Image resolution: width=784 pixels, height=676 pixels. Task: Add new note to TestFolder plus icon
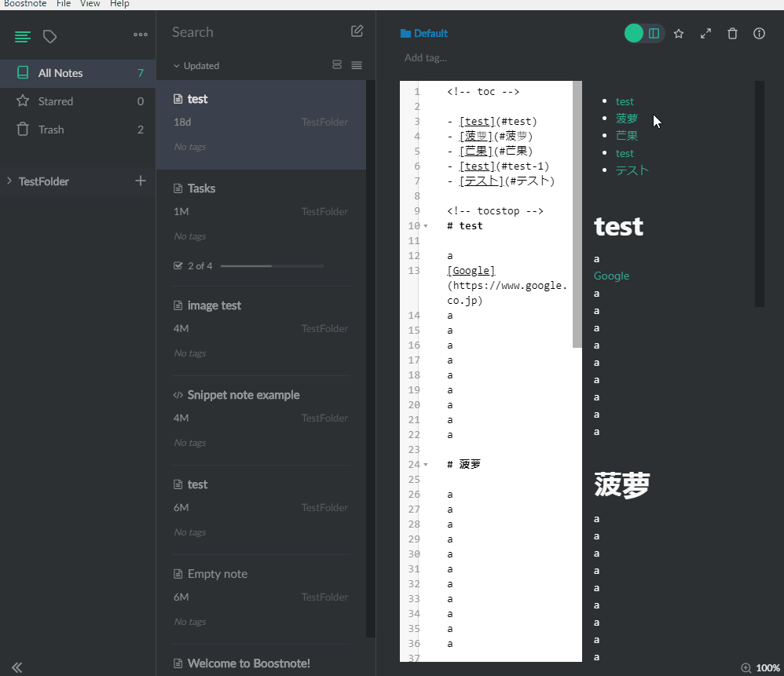coord(141,181)
